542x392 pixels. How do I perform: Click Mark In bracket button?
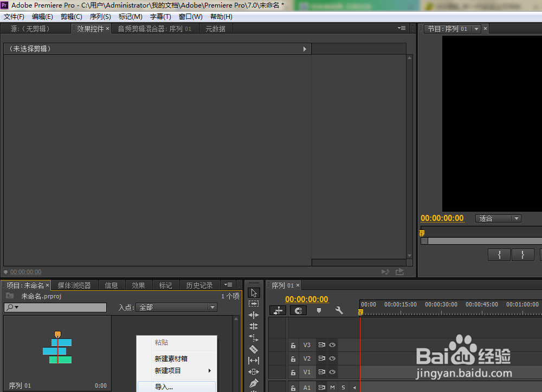pyautogui.click(x=499, y=255)
